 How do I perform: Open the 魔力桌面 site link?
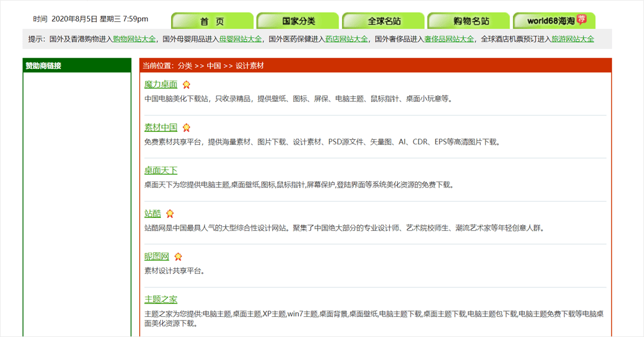pyautogui.click(x=161, y=84)
